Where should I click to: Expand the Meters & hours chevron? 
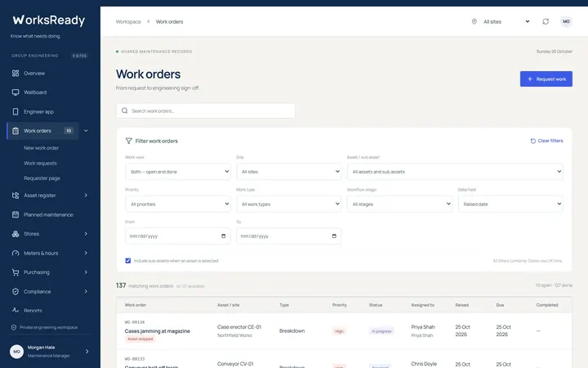[86, 253]
